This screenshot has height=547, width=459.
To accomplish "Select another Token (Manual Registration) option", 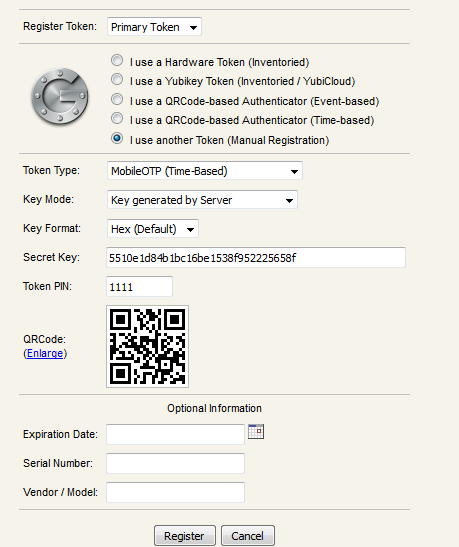I will point(117,138).
